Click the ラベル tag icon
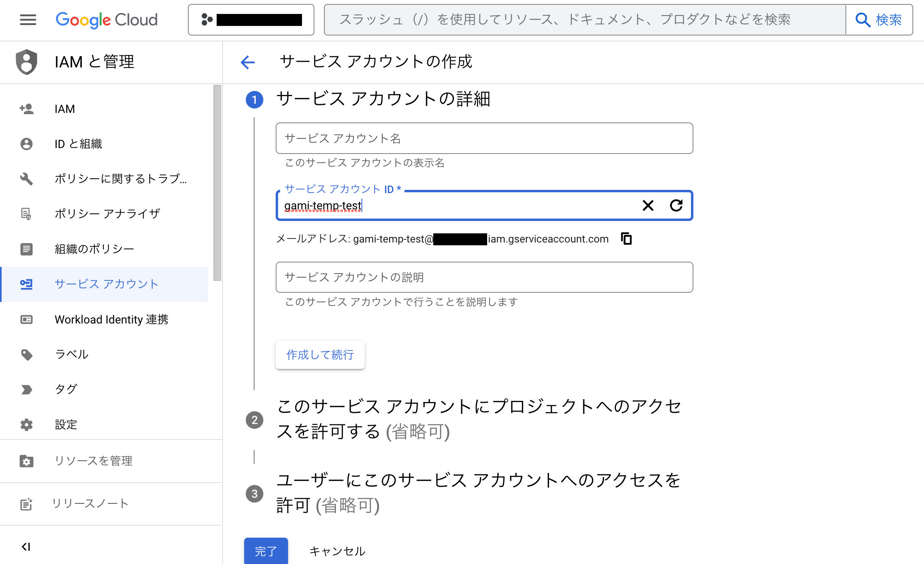The width and height of the screenshot is (924, 564). [26, 354]
